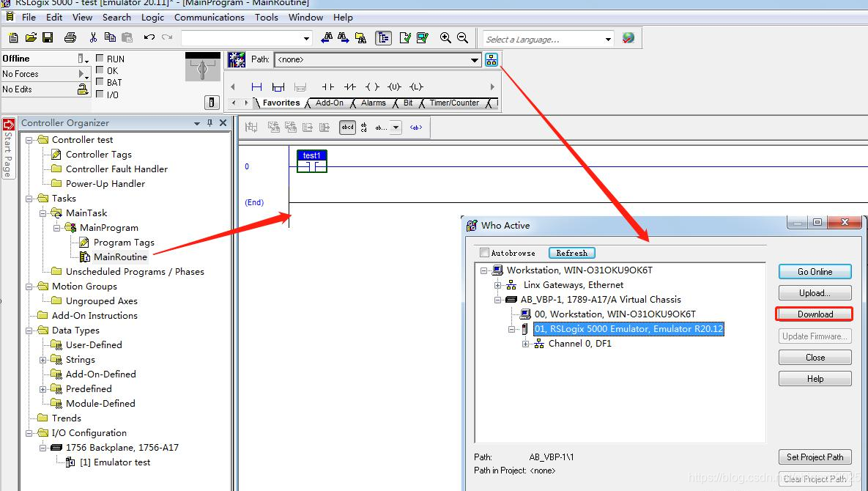
Task: Insert Output Unlatch (OTU) coil
Action: (x=394, y=87)
